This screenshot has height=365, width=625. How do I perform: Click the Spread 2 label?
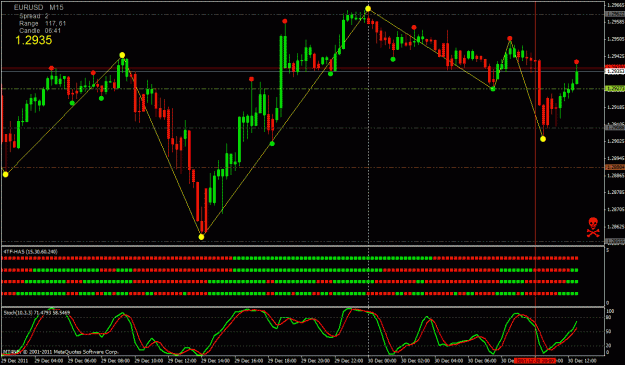(34, 16)
